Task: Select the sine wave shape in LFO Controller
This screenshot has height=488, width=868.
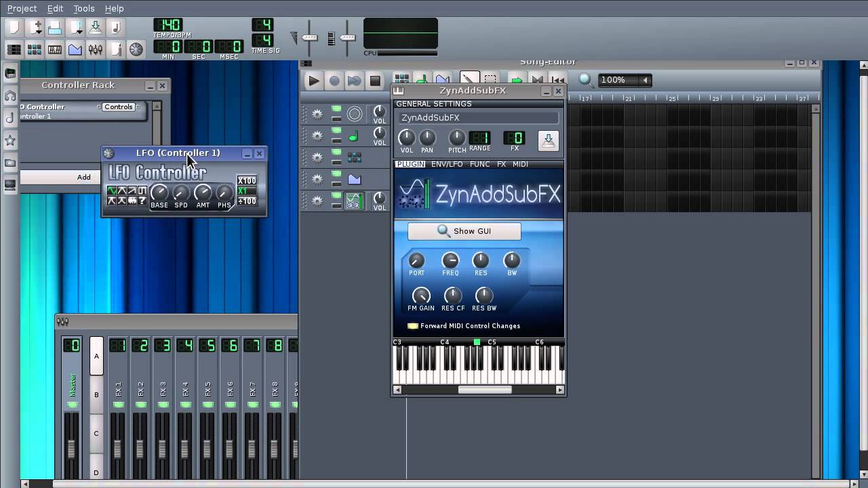Action: [112, 191]
